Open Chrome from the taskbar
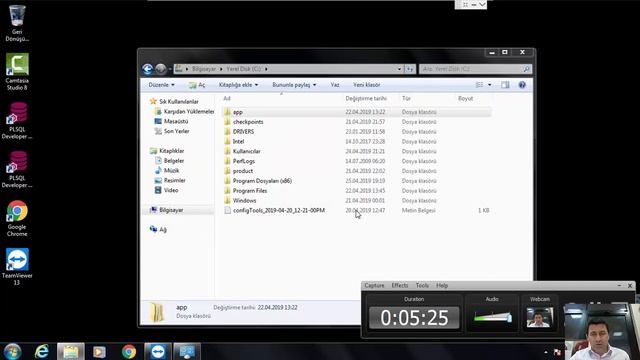 [x=129, y=351]
